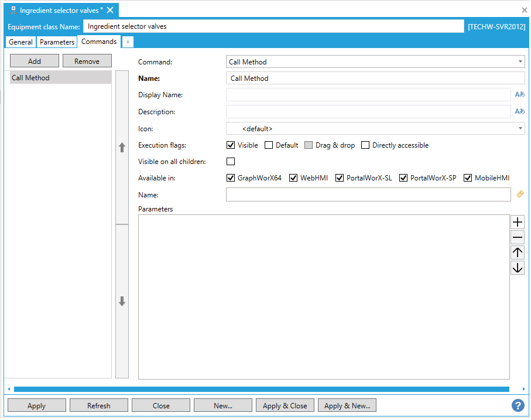
Task: Click the minus icon to remove parameter
Action: click(518, 237)
